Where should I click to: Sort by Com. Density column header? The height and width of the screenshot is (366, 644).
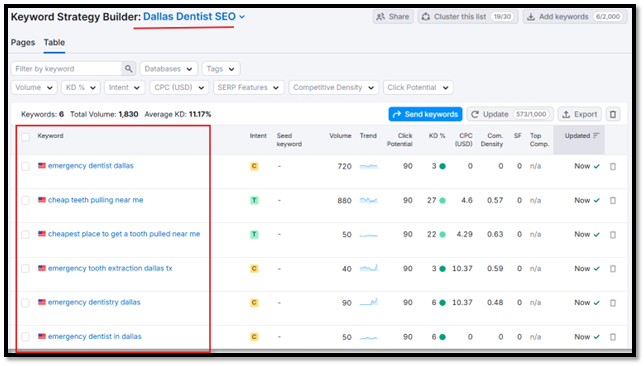pos(492,140)
